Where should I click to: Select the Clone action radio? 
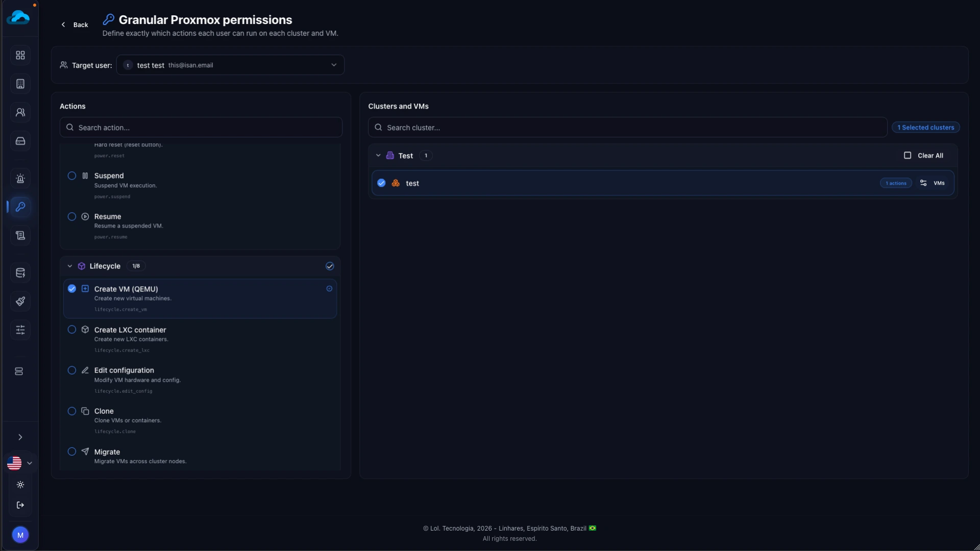coord(72,411)
